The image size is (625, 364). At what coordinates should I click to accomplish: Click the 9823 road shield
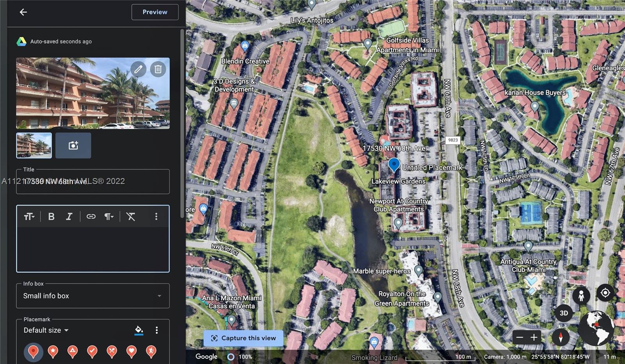tap(453, 140)
